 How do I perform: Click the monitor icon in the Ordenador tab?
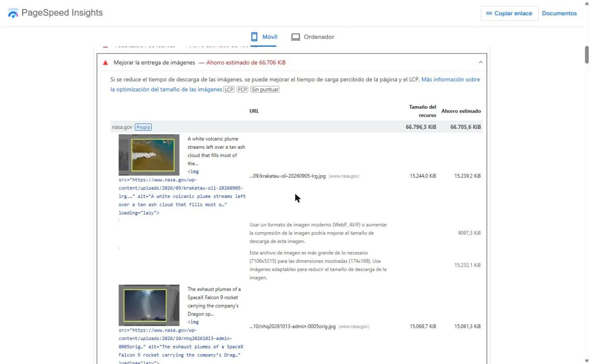(295, 37)
